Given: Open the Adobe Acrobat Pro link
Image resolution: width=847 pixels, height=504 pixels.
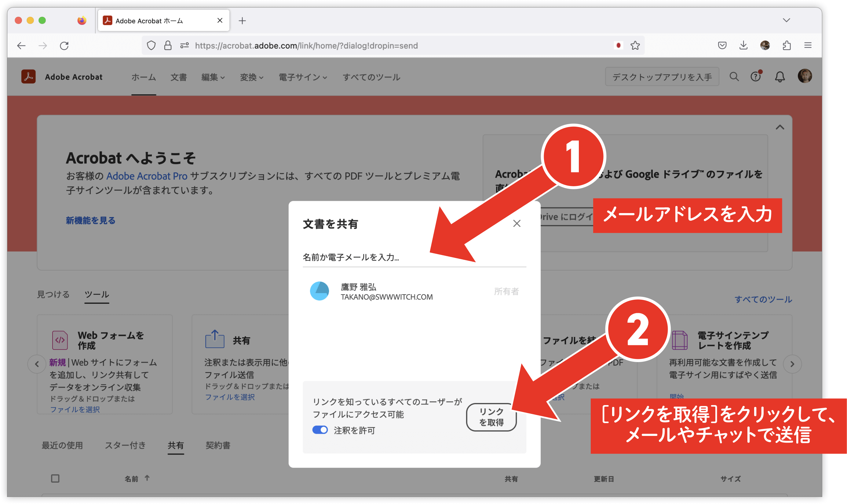Looking at the screenshot, I should click(147, 176).
